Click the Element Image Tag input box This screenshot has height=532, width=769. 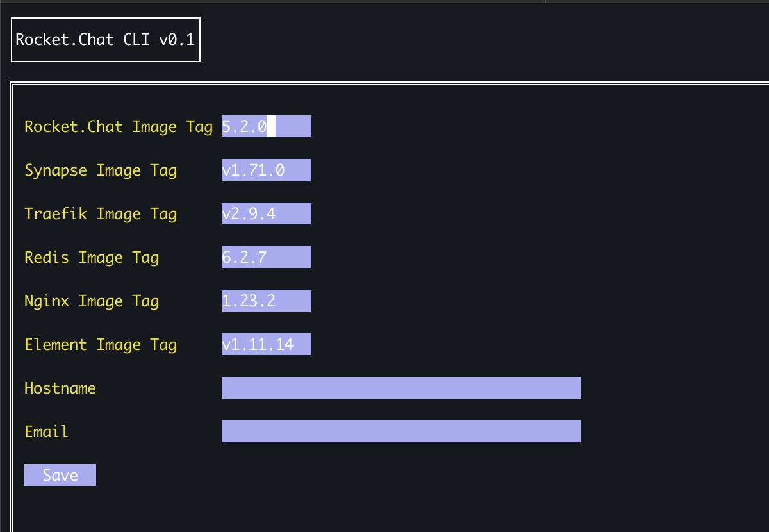click(266, 344)
